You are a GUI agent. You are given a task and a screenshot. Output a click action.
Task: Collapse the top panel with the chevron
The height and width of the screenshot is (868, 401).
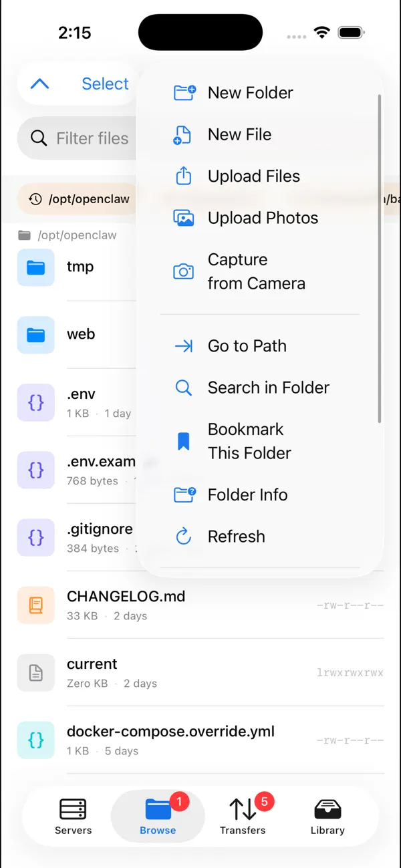point(40,84)
